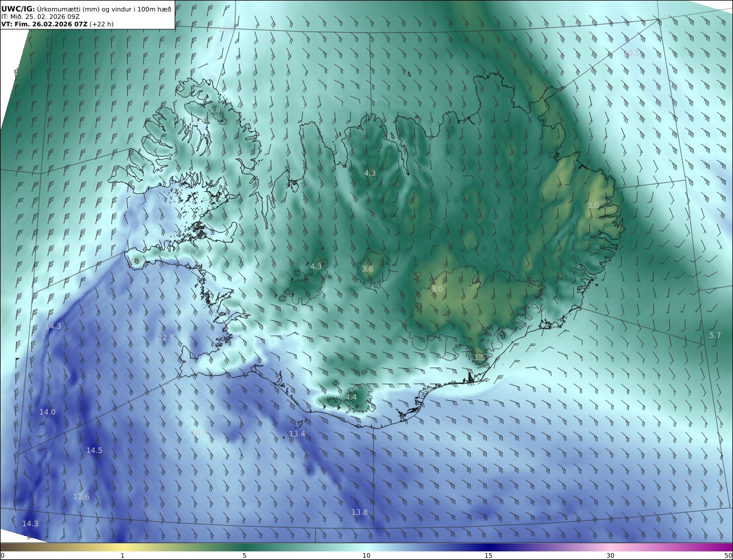Click the initial time line "IT: Mið. 25. 02. 2026 09Z"

(40, 17)
